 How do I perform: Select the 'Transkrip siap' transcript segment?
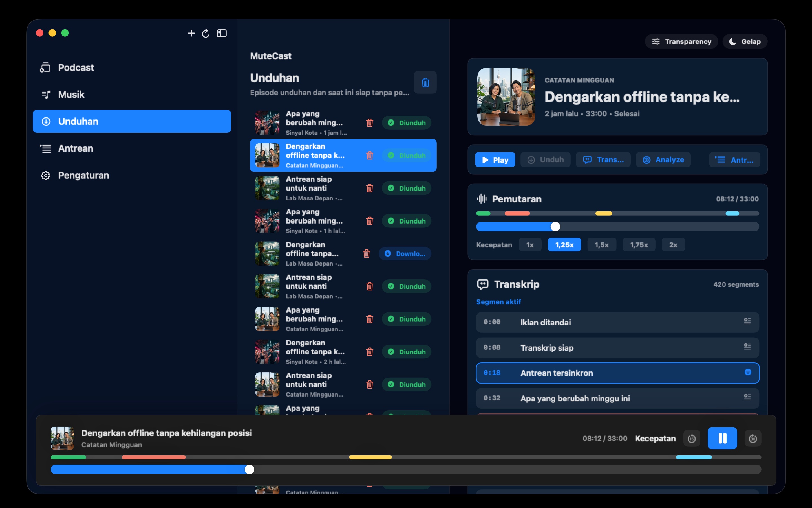click(617, 347)
